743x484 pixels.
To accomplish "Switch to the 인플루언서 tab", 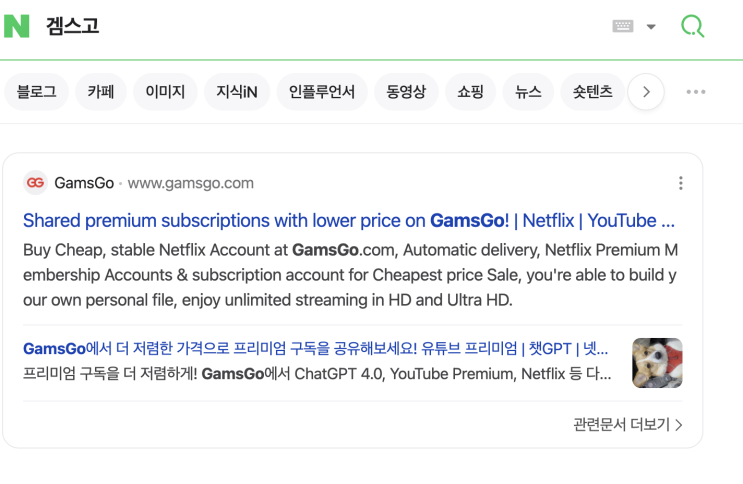I will [322, 91].
